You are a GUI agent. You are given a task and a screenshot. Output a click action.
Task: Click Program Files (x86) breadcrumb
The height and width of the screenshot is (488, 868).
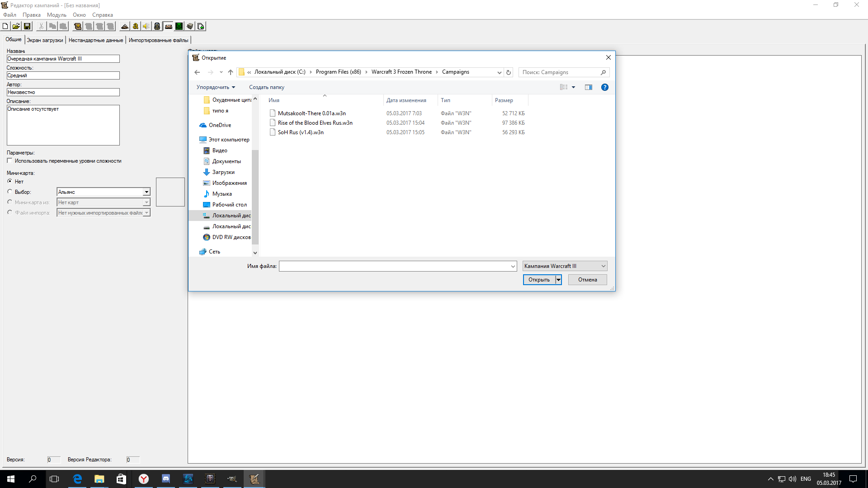pyautogui.click(x=338, y=72)
